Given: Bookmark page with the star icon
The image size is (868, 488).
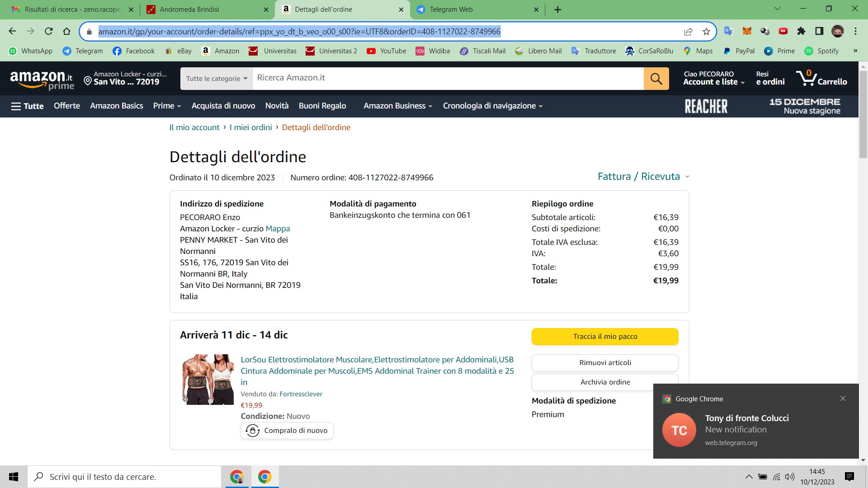Looking at the screenshot, I should [x=706, y=31].
